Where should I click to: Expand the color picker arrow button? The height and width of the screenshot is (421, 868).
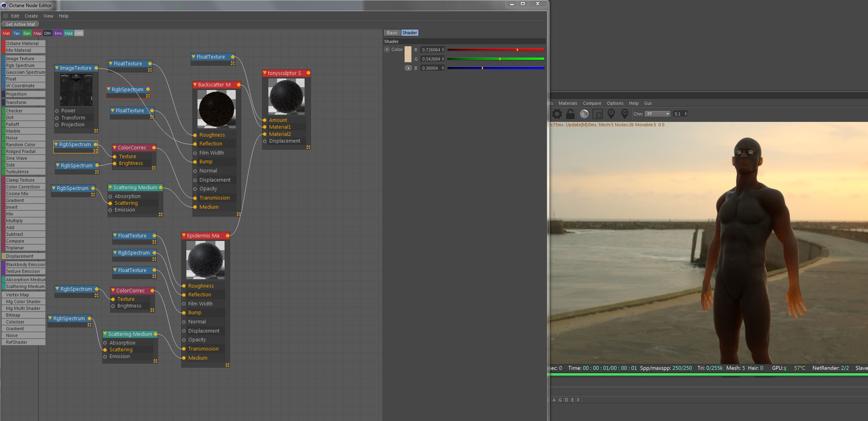coord(408,68)
